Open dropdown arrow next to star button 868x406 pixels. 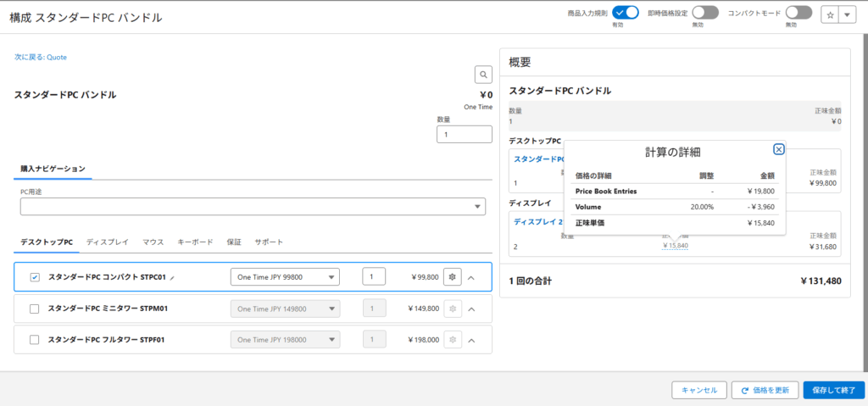pyautogui.click(x=848, y=15)
